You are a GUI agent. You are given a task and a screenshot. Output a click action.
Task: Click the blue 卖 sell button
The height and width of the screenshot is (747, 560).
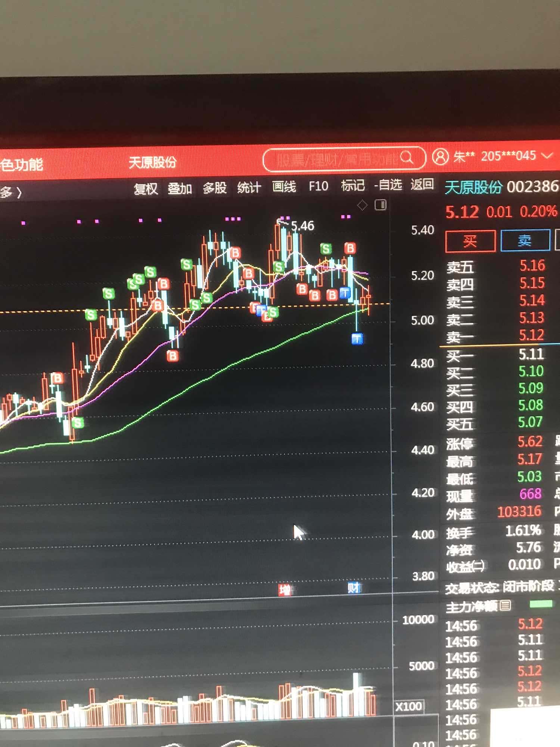pos(525,240)
